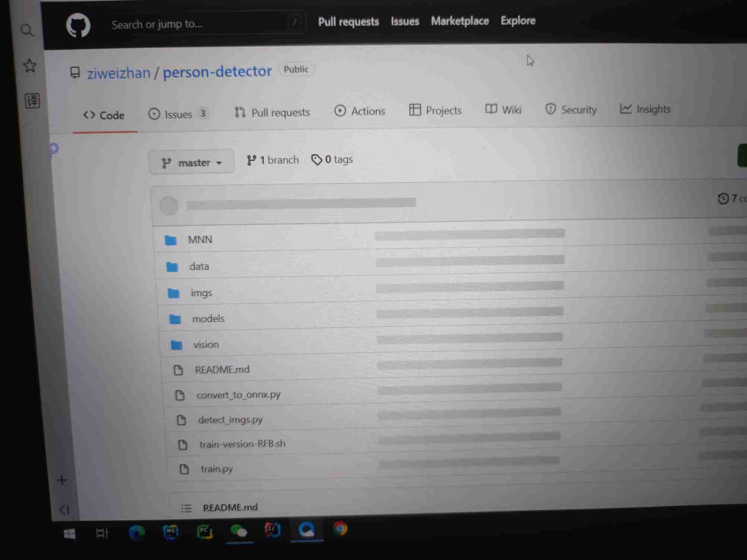Open README.md in file list
Screen dimensions: 747x560
click(x=222, y=369)
